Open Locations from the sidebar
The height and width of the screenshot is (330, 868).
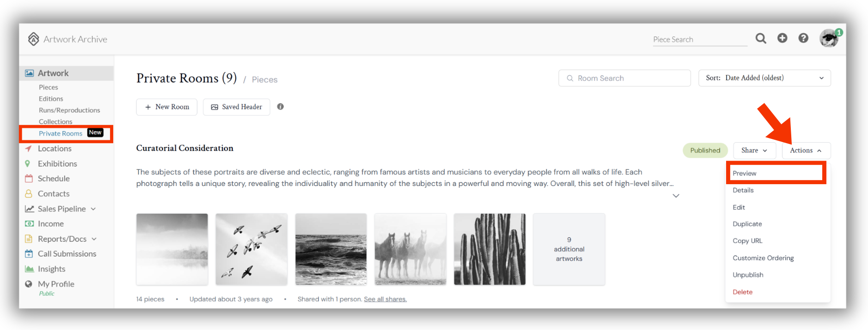point(55,149)
